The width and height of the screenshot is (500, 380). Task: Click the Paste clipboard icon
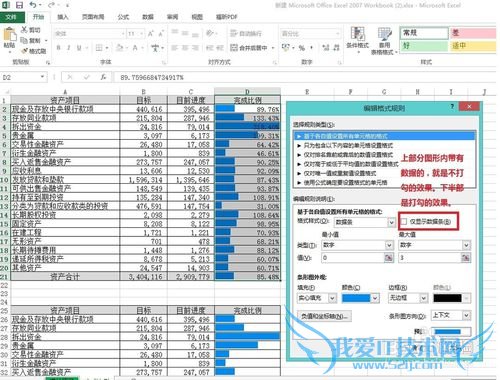pos(9,35)
